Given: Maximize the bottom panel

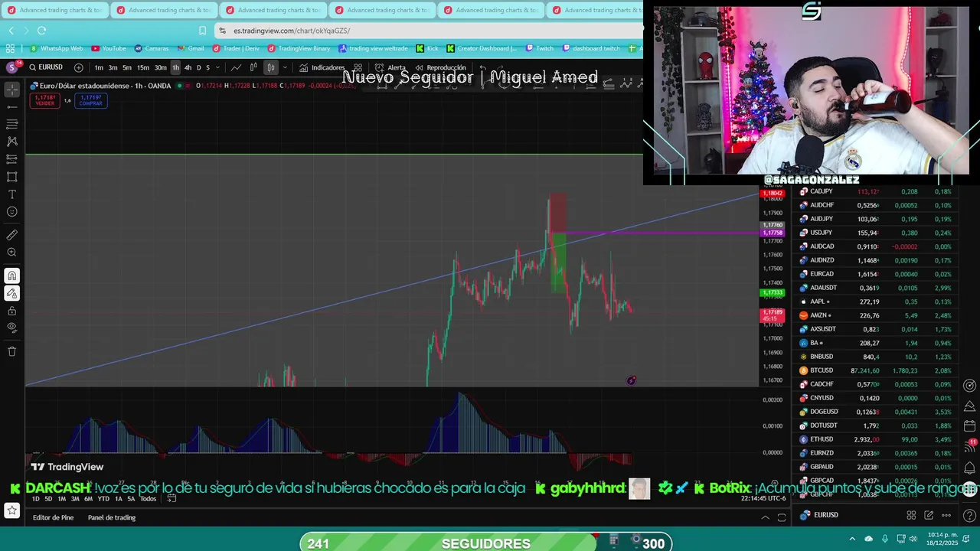Looking at the screenshot, I should [x=782, y=517].
